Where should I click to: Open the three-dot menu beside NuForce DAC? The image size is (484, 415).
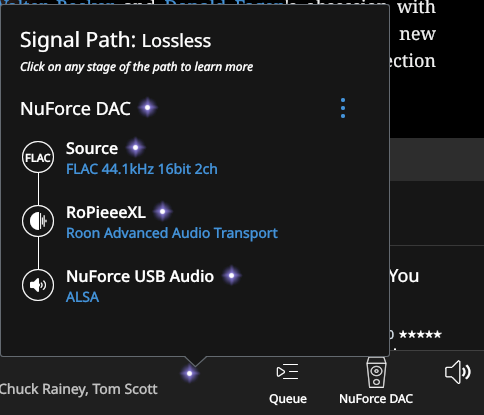tap(343, 108)
